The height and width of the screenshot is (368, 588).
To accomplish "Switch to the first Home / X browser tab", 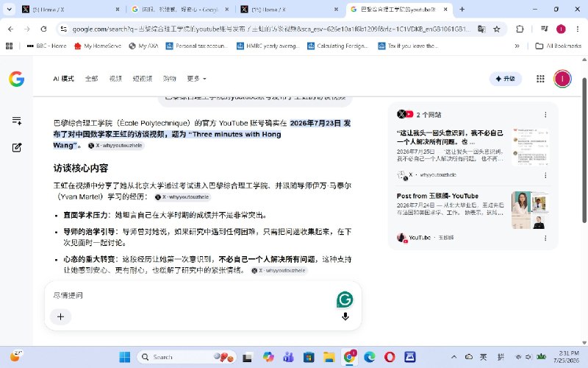I will click(69, 10).
